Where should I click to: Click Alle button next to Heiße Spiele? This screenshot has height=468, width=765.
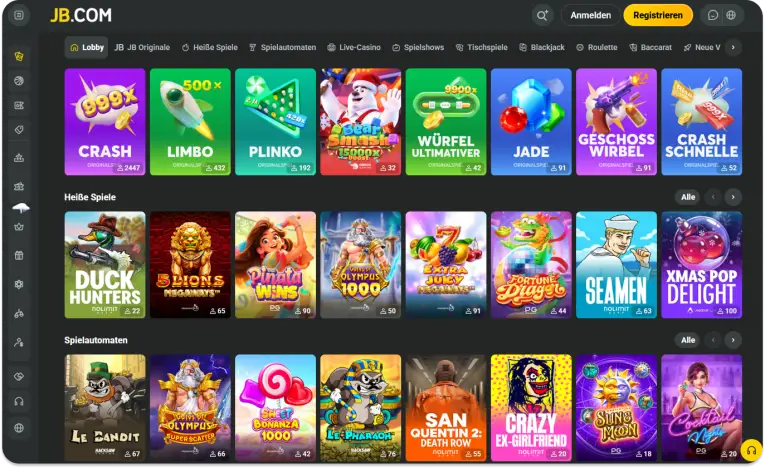click(688, 197)
